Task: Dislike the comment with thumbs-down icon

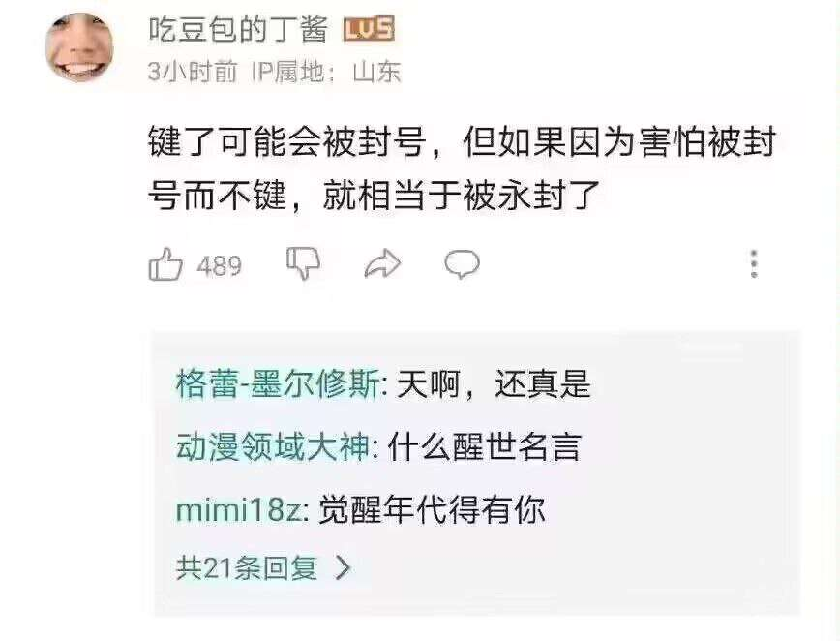Action: pos(303,263)
